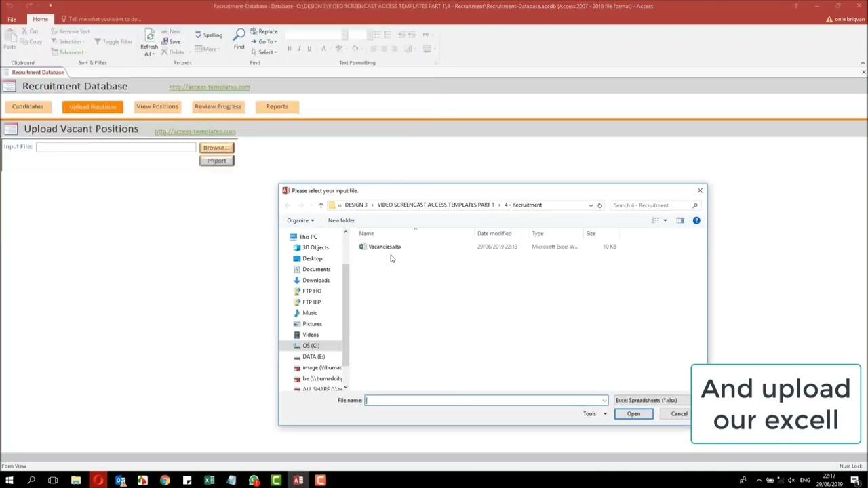Sort files by Date modified column
This screenshot has width=868, height=488.
pyautogui.click(x=494, y=234)
